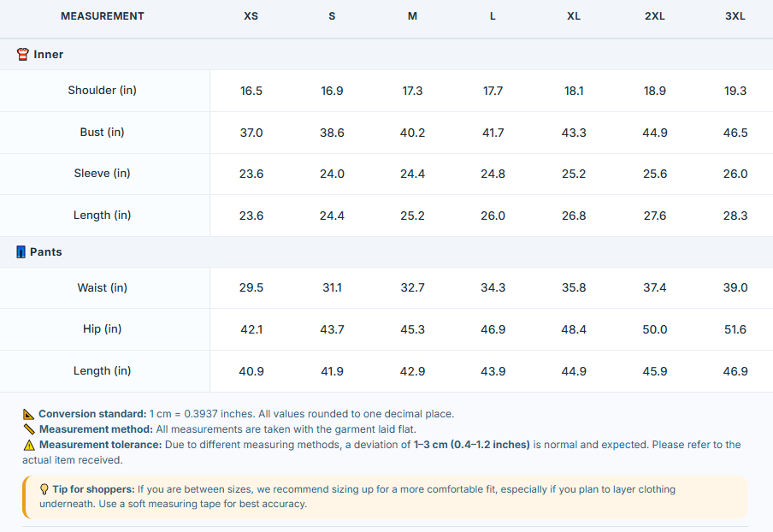
Task: Click the pants icon beside Pants
Action: click(21, 252)
